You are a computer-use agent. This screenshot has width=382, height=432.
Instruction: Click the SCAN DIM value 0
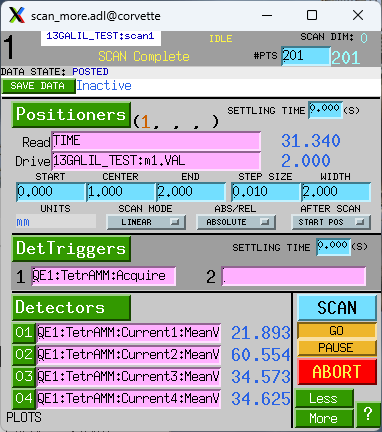[x=364, y=38]
